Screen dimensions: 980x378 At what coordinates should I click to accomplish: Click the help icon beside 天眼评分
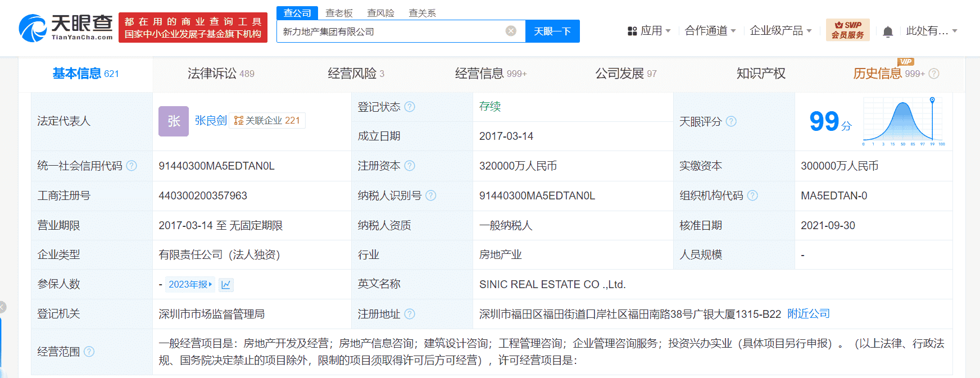(x=731, y=121)
